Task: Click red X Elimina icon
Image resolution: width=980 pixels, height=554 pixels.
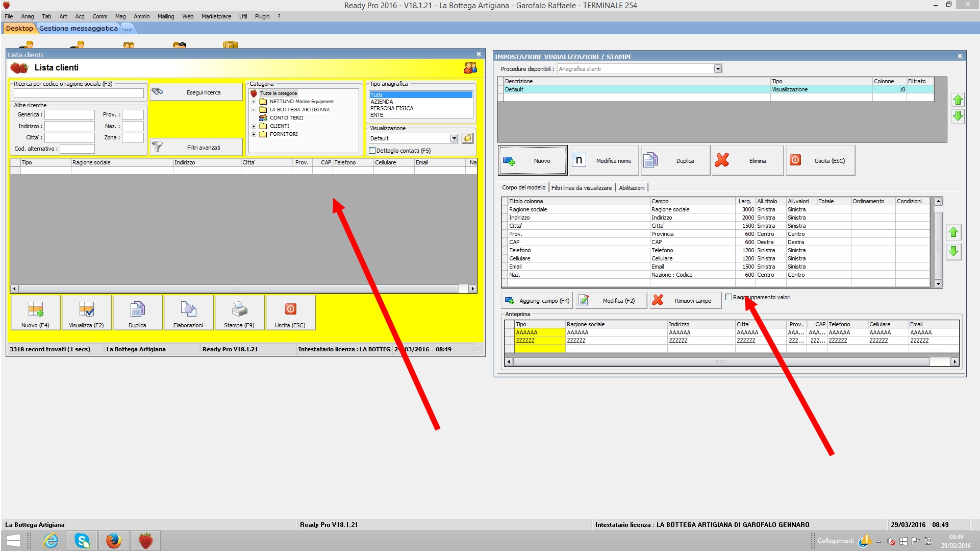Action: tap(722, 160)
